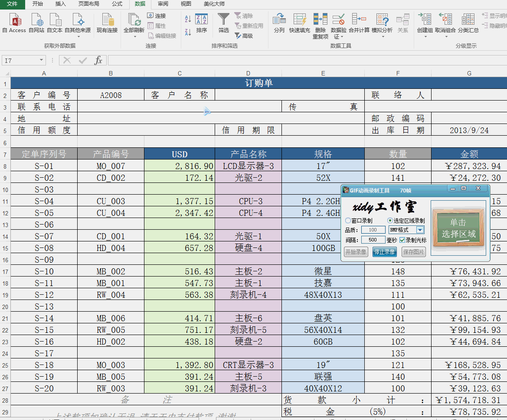Sort ascending A to Z
This screenshot has width=507, height=420.
188,19
